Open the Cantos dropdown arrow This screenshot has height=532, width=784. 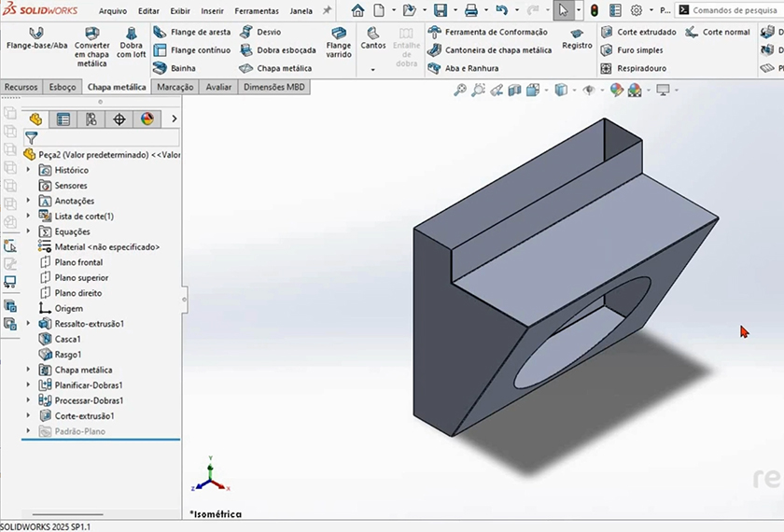point(372,70)
